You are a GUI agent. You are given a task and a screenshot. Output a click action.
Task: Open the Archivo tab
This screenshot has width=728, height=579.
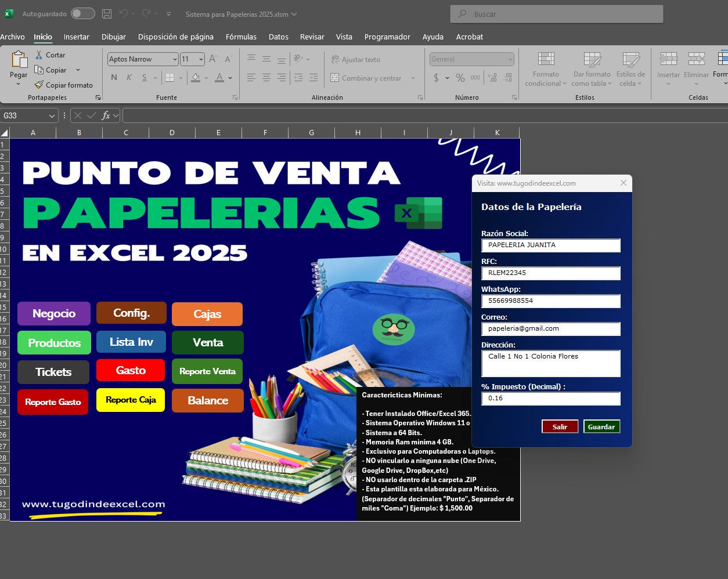coord(12,37)
